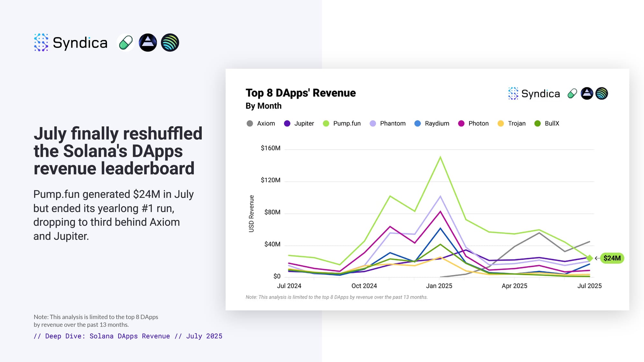The width and height of the screenshot is (644, 362).
Task: Click the headline about July reshuffled leaderboard
Action: (118, 151)
